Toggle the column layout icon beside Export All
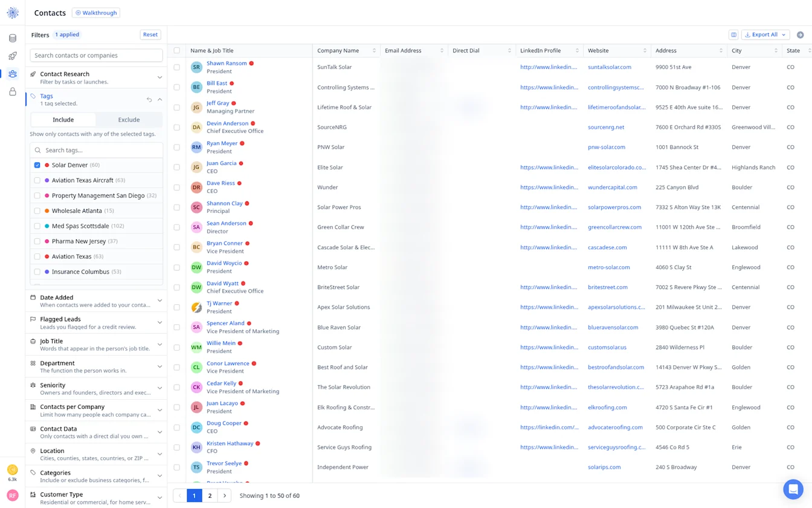Image resolution: width=812 pixels, height=508 pixels. (x=733, y=35)
